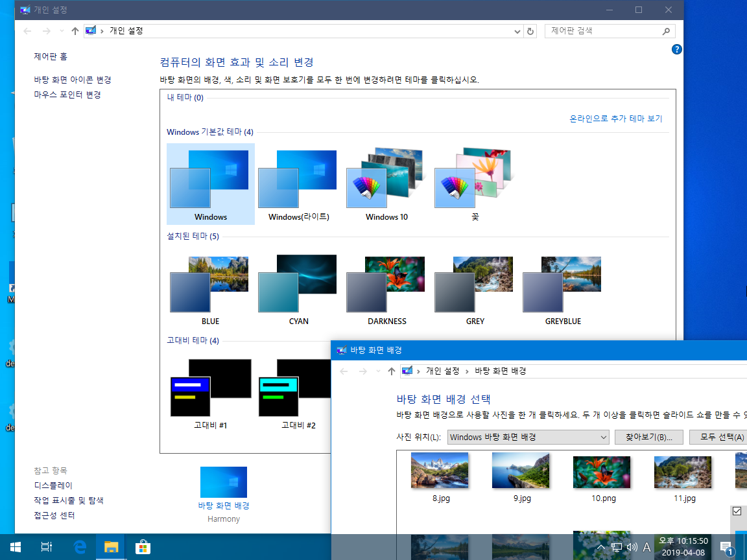Click 바탕 화면 배경 window title icon
This screenshot has height=560, width=747.
tap(342, 351)
